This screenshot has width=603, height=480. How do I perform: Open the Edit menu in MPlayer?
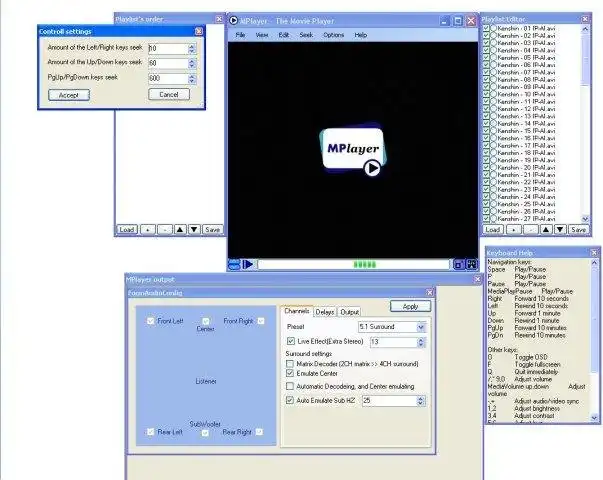click(x=284, y=35)
